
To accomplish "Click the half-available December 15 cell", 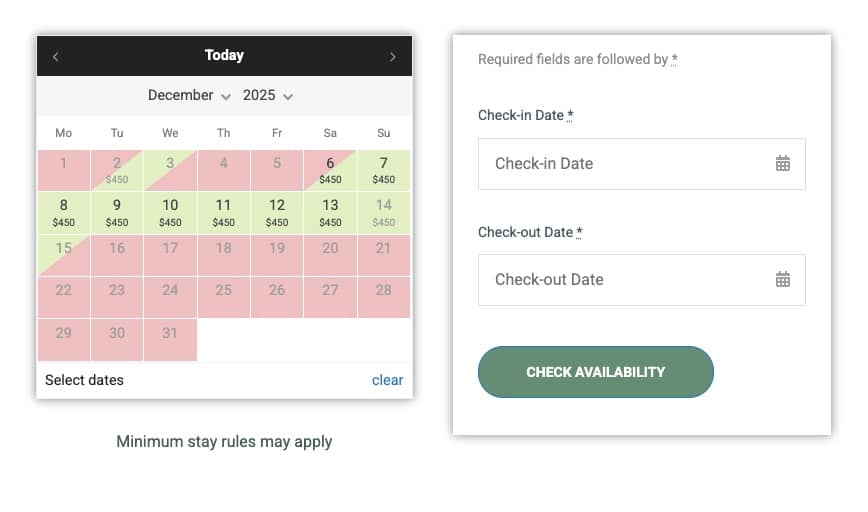I will click(x=64, y=255).
